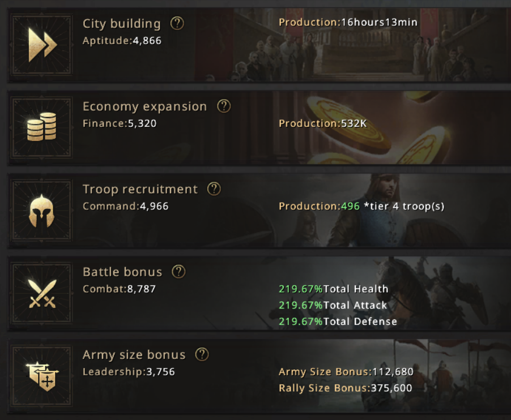This screenshot has width=511, height=420.
Task: Open help for Battle bonus
Action: click(x=178, y=272)
